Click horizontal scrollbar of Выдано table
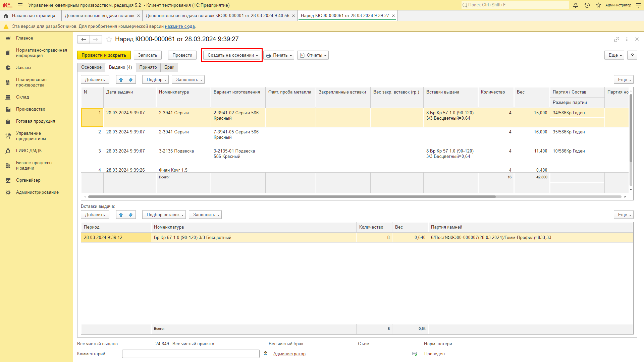Image resolution: width=644 pixels, height=362 pixels. [x=292, y=197]
